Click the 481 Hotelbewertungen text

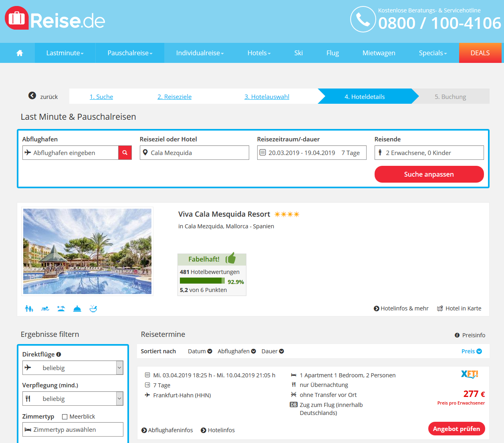tap(210, 272)
